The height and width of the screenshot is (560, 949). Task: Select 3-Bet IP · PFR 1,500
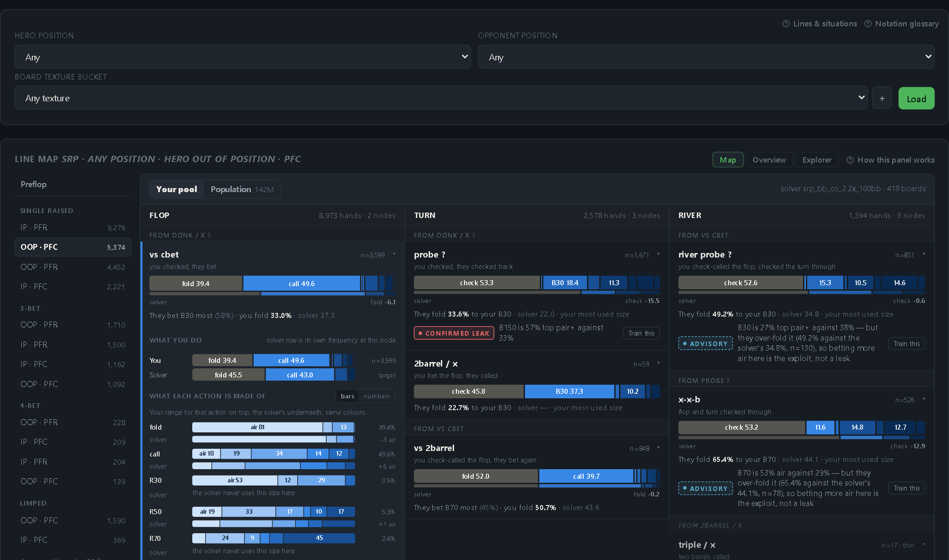[73, 345]
